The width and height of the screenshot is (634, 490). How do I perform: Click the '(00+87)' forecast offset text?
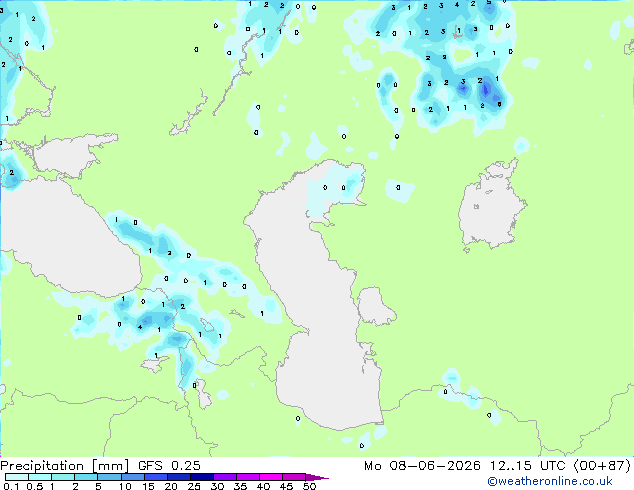602,466
